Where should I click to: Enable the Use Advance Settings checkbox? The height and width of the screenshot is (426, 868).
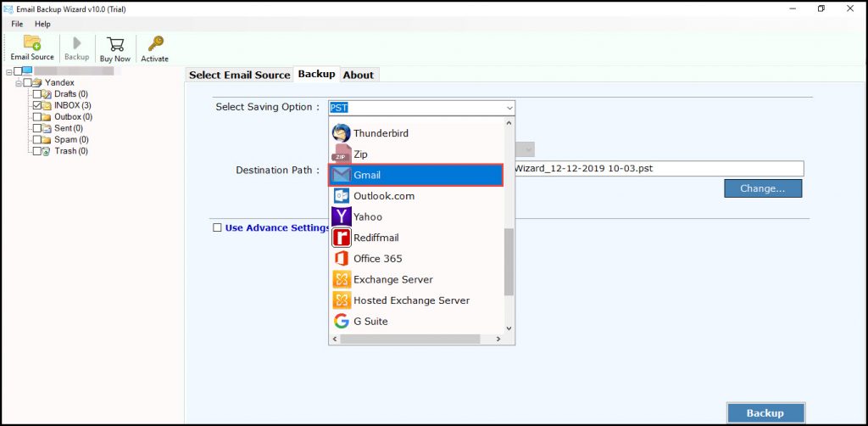click(x=218, y=227)
